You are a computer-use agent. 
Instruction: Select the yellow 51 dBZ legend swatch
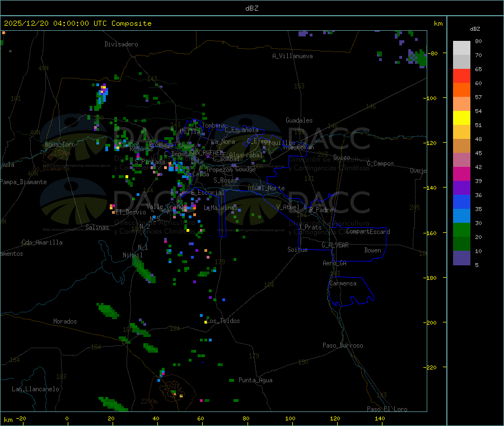[461, 118]
